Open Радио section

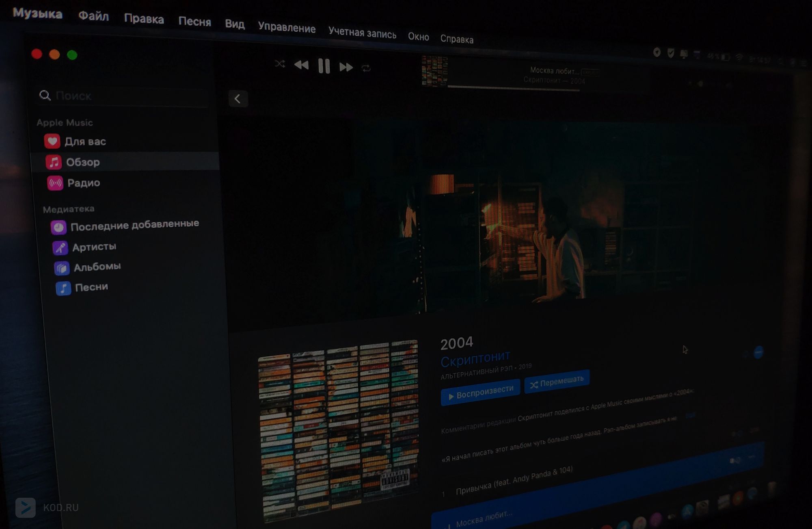(127, 183)
